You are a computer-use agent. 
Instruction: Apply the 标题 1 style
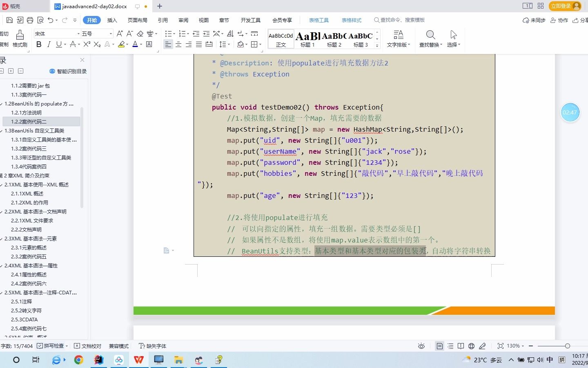coord(307,39)
